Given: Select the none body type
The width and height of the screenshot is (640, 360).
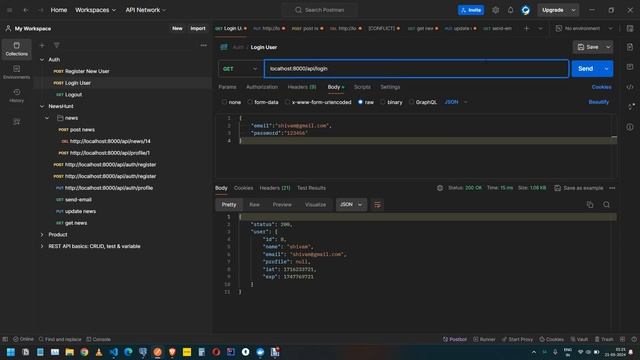Looking at the screenshot, I should coord(231,102).
